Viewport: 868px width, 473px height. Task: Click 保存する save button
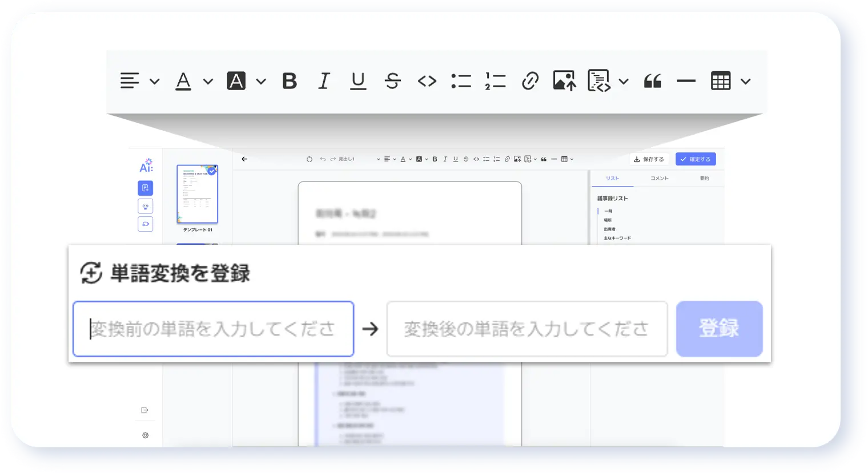[649, 159]
